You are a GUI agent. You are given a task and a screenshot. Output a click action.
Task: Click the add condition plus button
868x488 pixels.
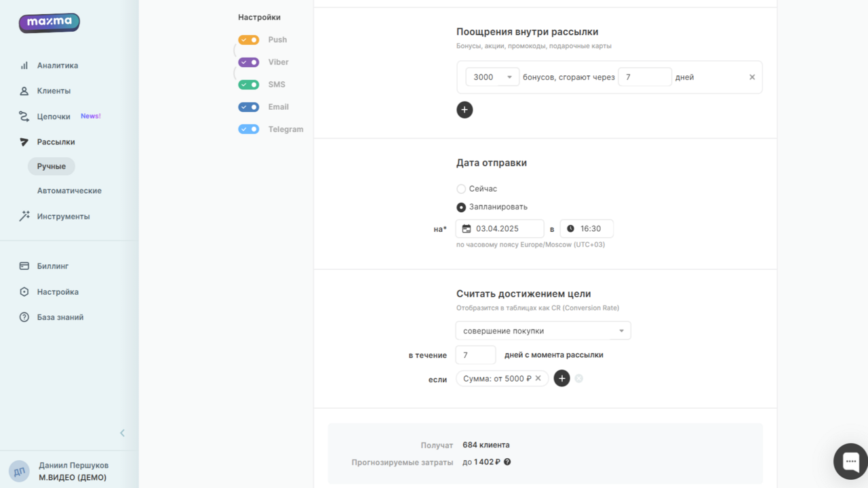click(561, 378)
